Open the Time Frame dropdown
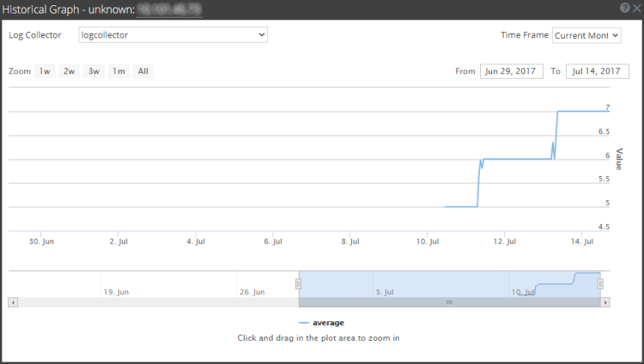Image resolution: width=644 pixels, height=364 pixels. (x=586, y=35)
